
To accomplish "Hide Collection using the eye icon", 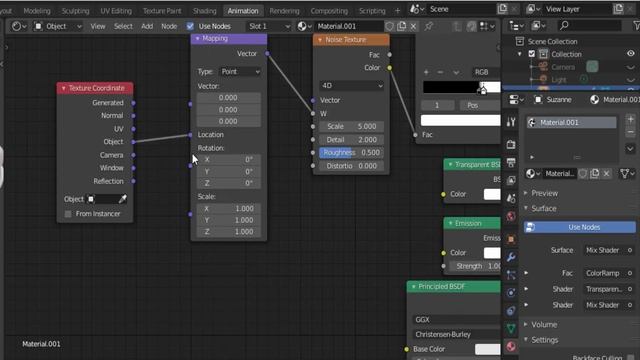I will pos(631,54).
